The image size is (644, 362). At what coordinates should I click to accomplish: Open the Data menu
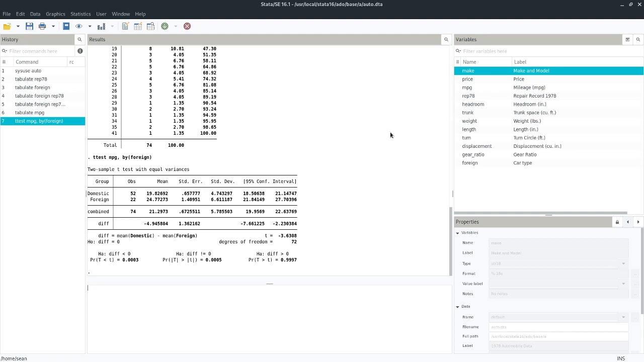[35, 14]
